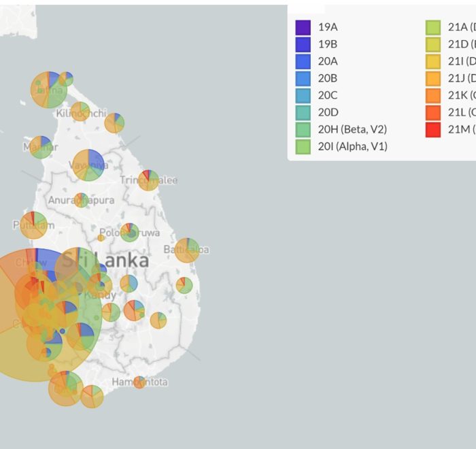
Task: Click the 21K orange legend swatch
Action: point(433,95)
